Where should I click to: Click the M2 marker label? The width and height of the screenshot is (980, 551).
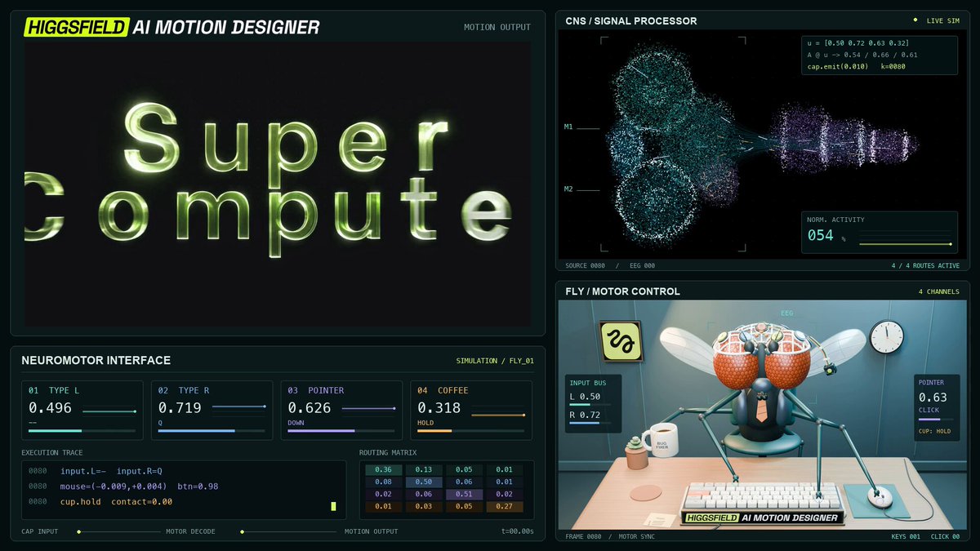(568, 189)
